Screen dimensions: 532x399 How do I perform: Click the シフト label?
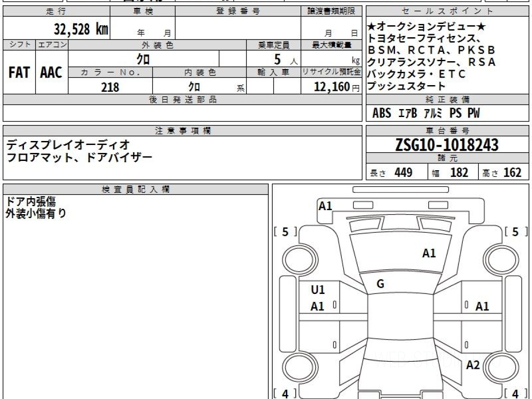pos(19,45)
